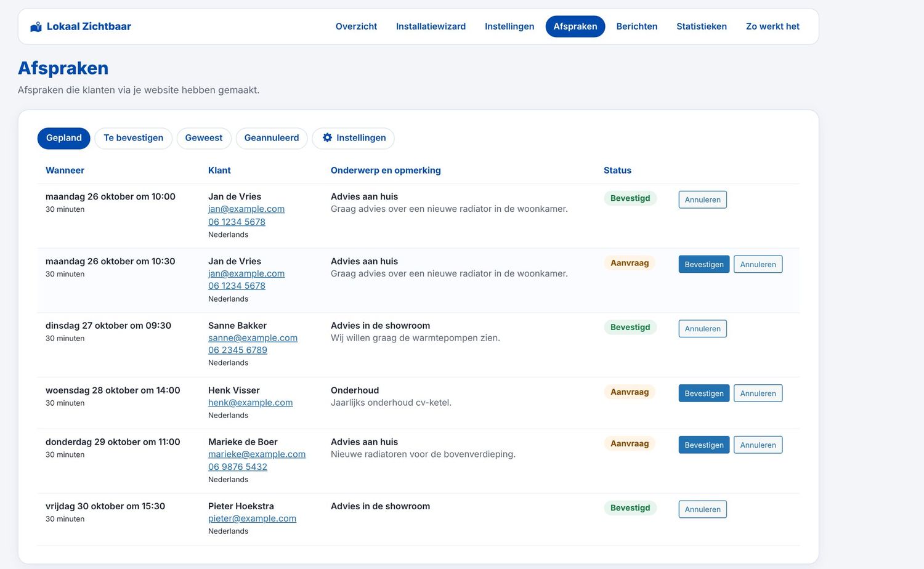Email jan@example.com in the 10:00 row
Image resolution: width=924 pixels, height=569 pixels.
246,209
